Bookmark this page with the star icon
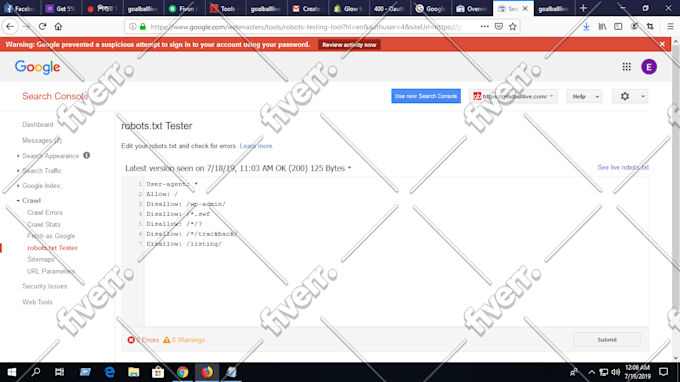 [x=513, y=26]
